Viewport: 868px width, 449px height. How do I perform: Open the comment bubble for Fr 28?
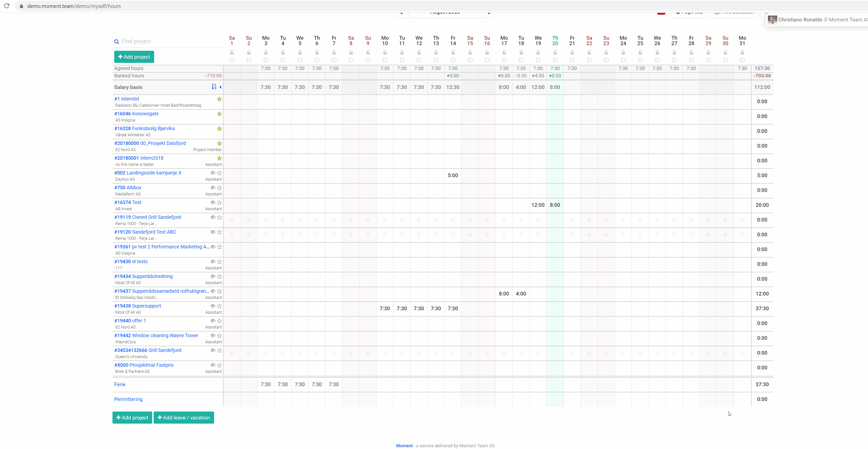click(691, 60)
